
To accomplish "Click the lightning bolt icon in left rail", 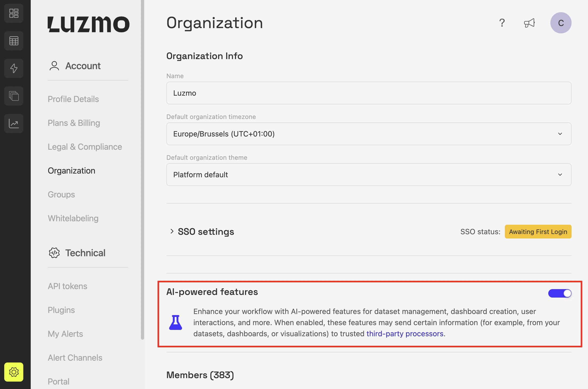I will click(14, 68).
